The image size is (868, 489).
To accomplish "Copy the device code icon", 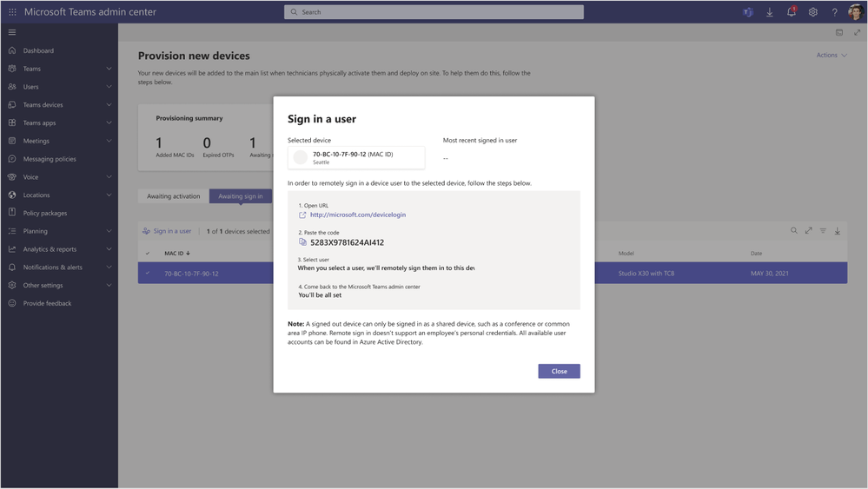I will [303, 242].
